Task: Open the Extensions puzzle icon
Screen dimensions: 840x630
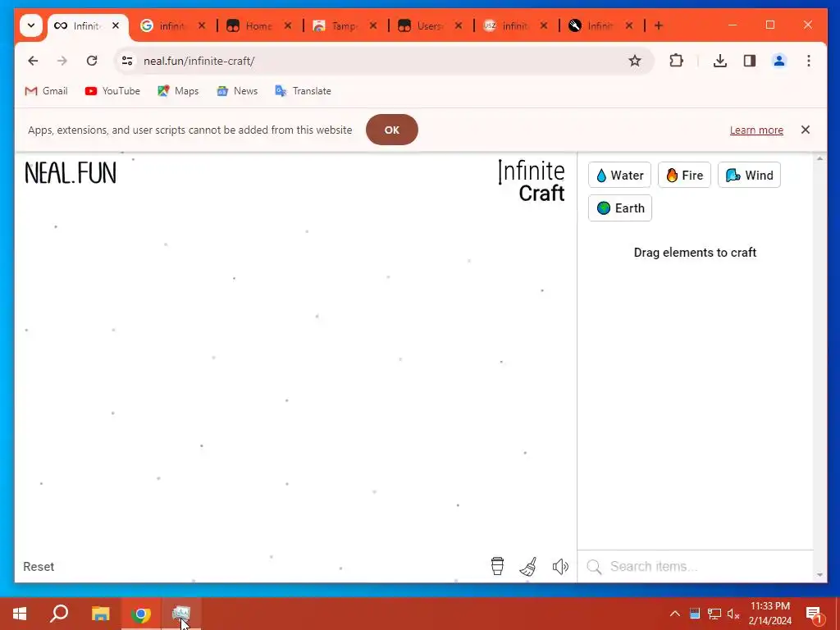Action: [x=677, y=61]
